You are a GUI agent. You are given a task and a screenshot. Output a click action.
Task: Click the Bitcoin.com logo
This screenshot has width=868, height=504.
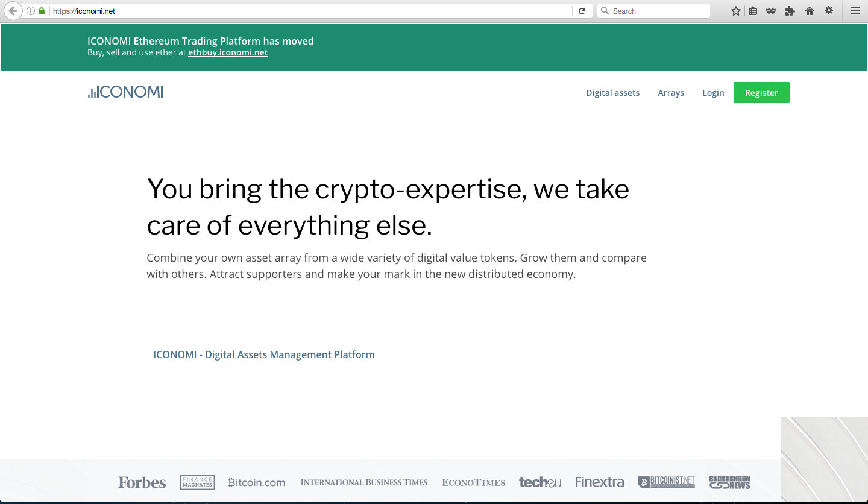pyautogui.click(x=257, y=482)
